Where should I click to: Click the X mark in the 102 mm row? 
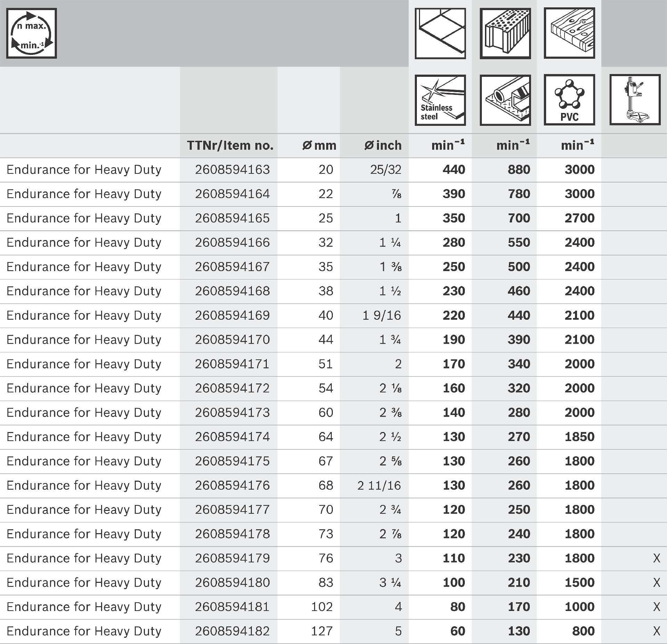tap(656, 607)
